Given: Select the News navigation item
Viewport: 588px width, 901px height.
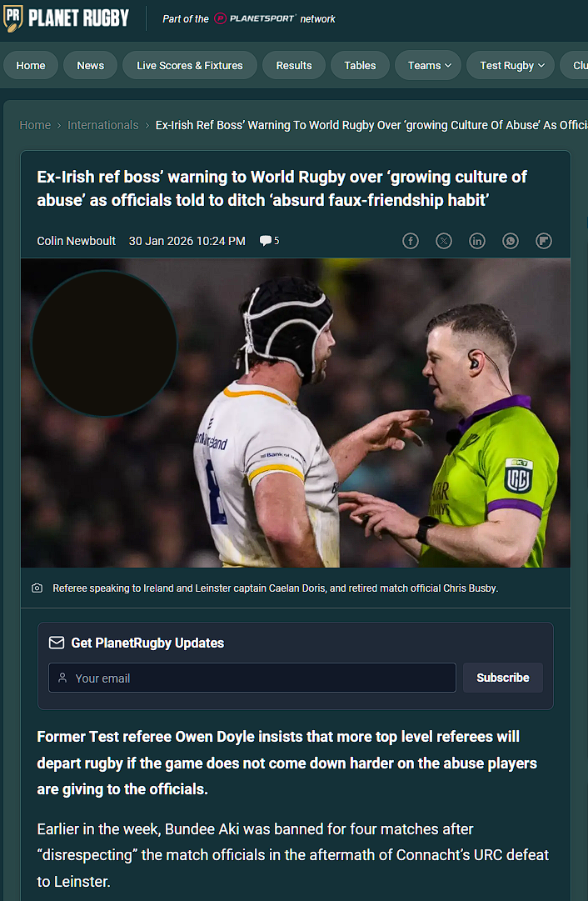Looking at the screenshot, I should pos(90,66).
